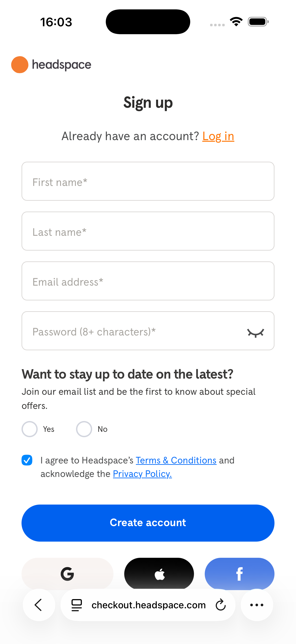The height and width of the screenshot is (644, 296).
Task: Sign up using the Apple button
Action: click(x=159, y=574)
